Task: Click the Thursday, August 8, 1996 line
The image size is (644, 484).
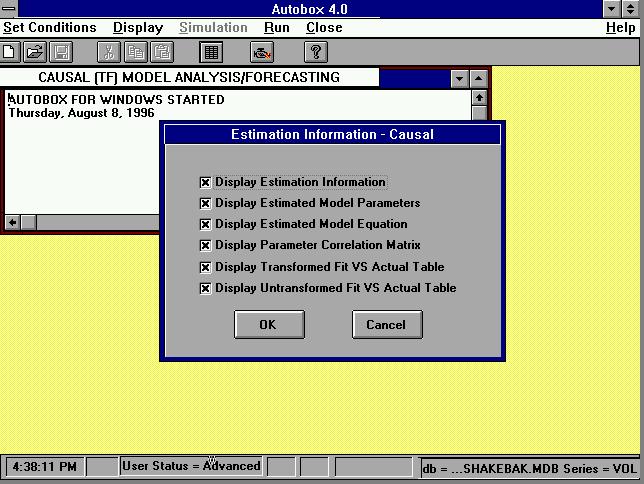Action: click(81, 113)
